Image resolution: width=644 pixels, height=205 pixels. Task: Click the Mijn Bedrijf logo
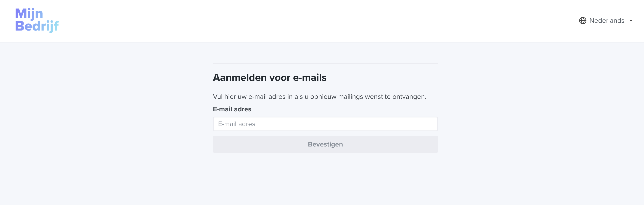point(37,20)
